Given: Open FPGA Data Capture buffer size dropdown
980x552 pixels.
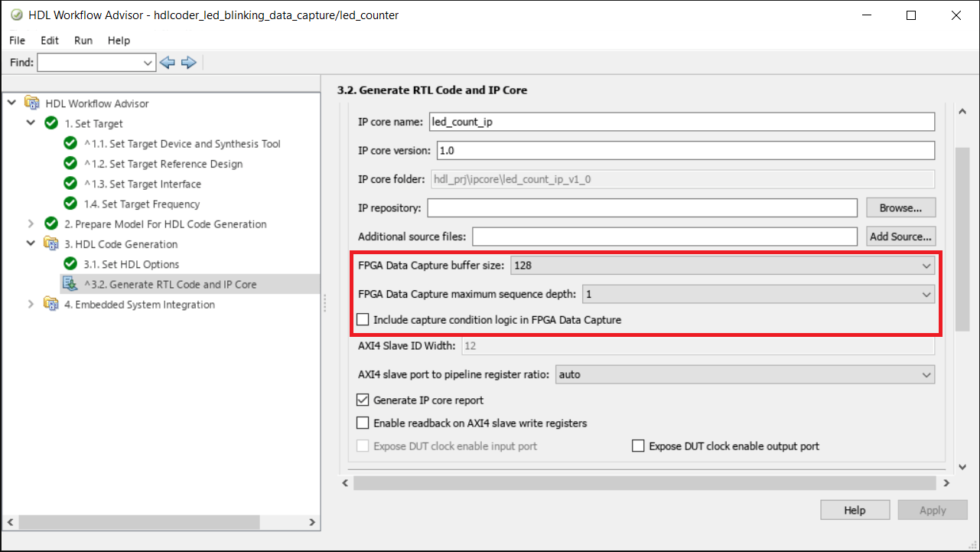Looking at the screenshot, I should [722, 266].
